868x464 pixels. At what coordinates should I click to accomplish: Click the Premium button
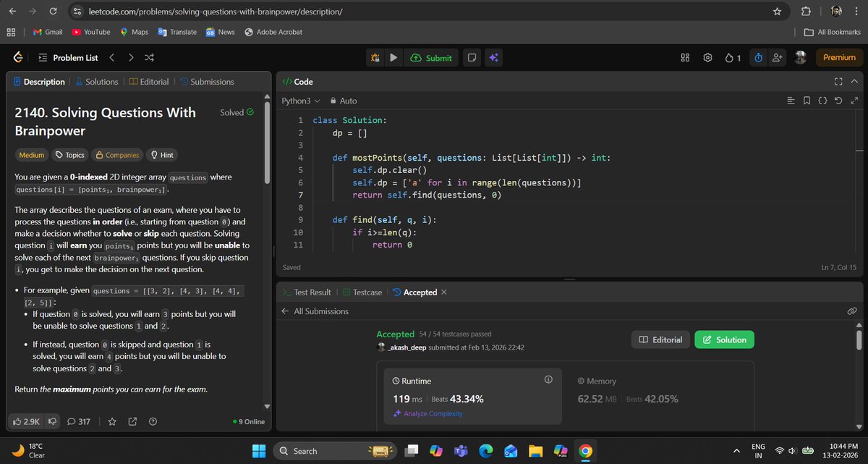point(839,58)
